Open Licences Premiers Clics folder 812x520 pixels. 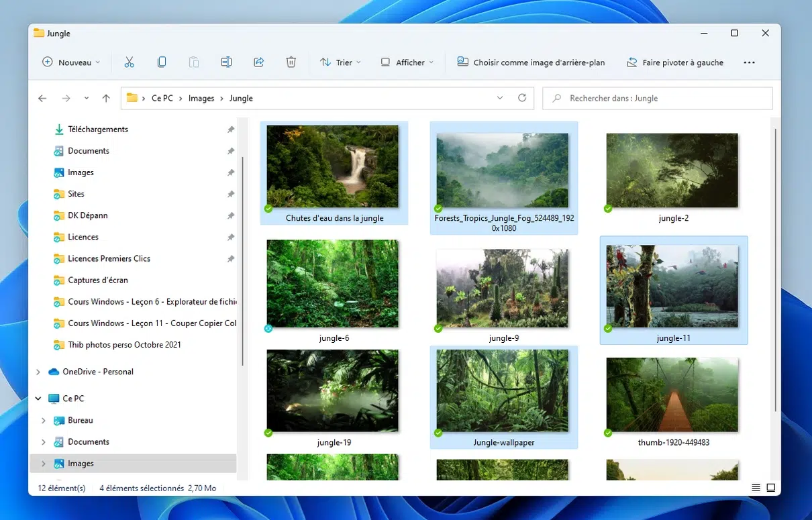[109, 258]
